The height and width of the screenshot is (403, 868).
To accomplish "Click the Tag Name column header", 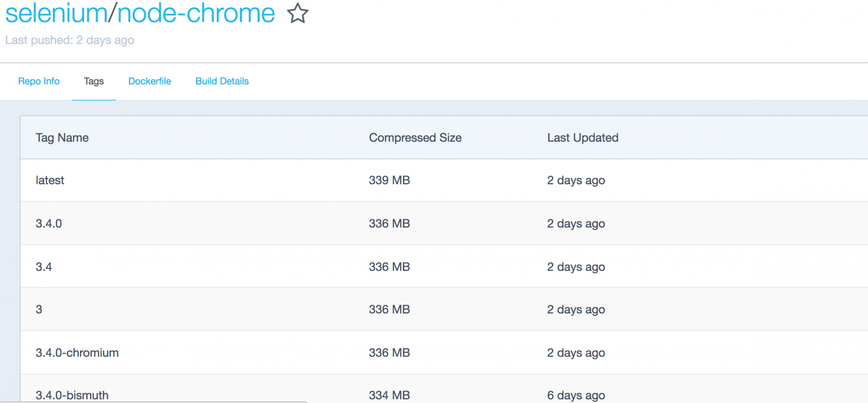I will pos(62,137).
